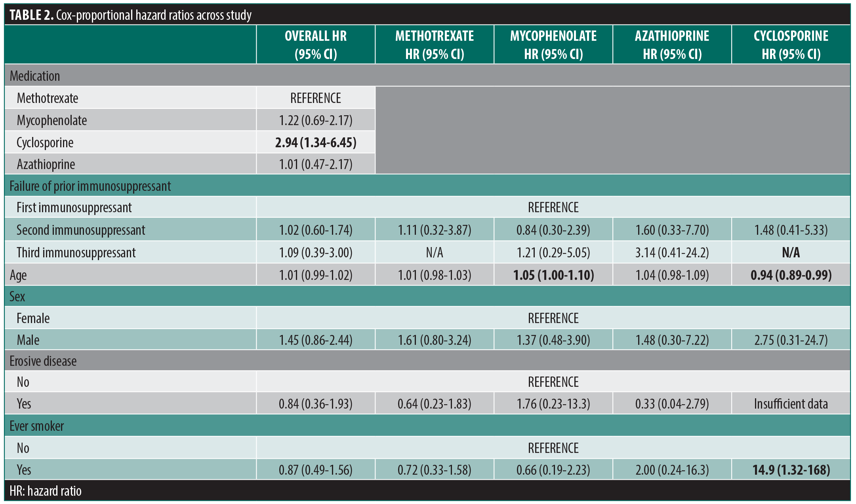Click the TABLE 2 title text
Viewport: 856px width, 504px height.
(130, 15)
